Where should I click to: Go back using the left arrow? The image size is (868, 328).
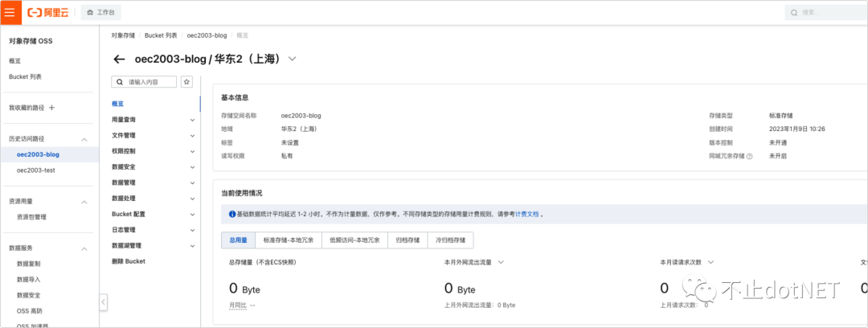click(119, 59)
